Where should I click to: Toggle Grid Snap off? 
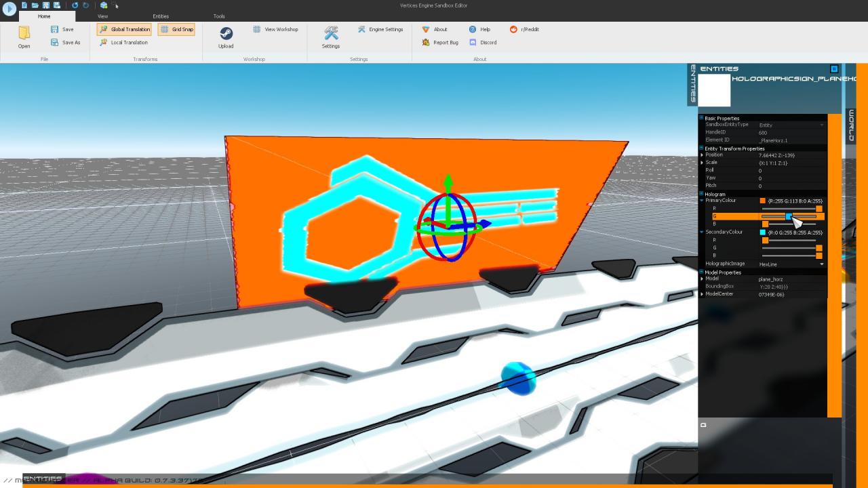[x=176, y=29]
